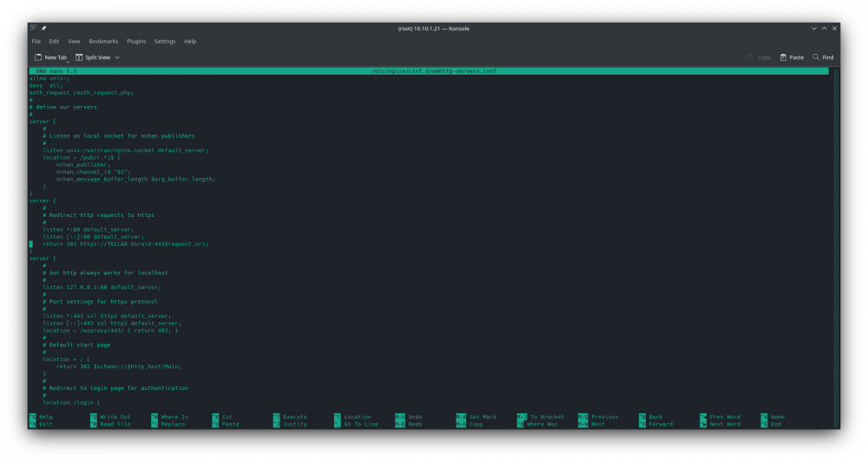Image resolution: width=868 pixels, height=462 pixels.
Task: Click the file path emhttp-servers.conf in header
Action: coord(433,71)
